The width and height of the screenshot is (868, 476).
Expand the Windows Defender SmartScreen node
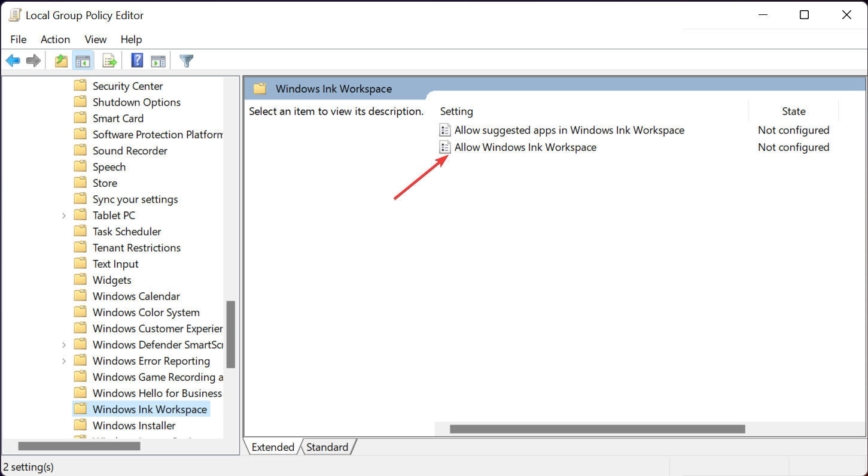64,344
